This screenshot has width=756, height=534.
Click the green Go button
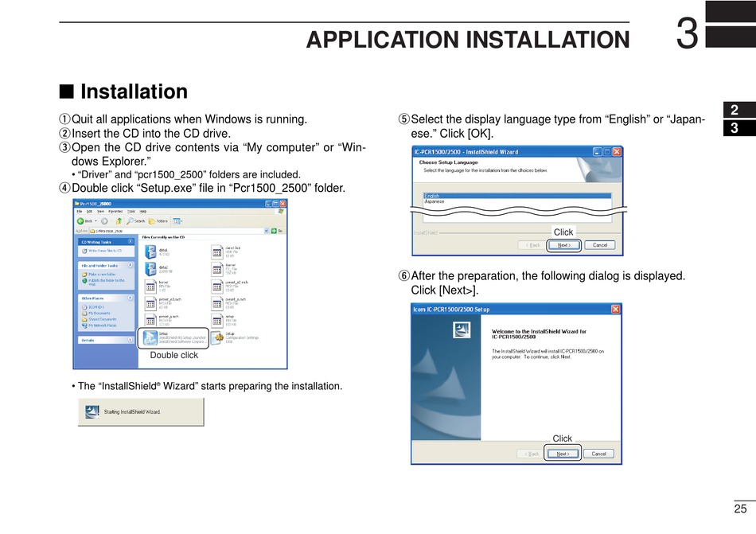click(274, 232)
